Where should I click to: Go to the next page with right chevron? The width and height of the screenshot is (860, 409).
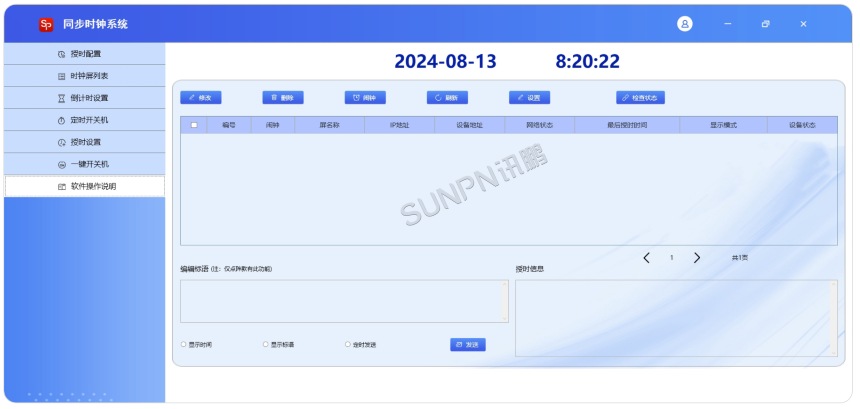coord(697,258)
